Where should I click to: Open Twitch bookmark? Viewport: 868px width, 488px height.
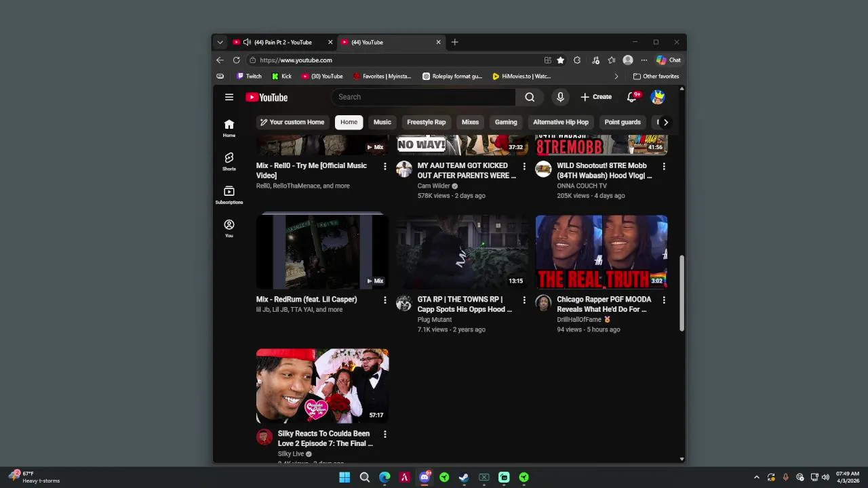248,77
